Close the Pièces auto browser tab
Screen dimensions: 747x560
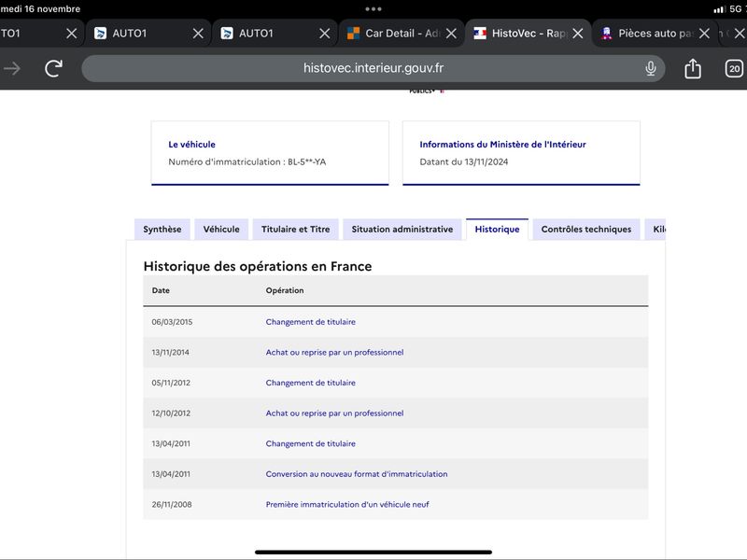704,34
